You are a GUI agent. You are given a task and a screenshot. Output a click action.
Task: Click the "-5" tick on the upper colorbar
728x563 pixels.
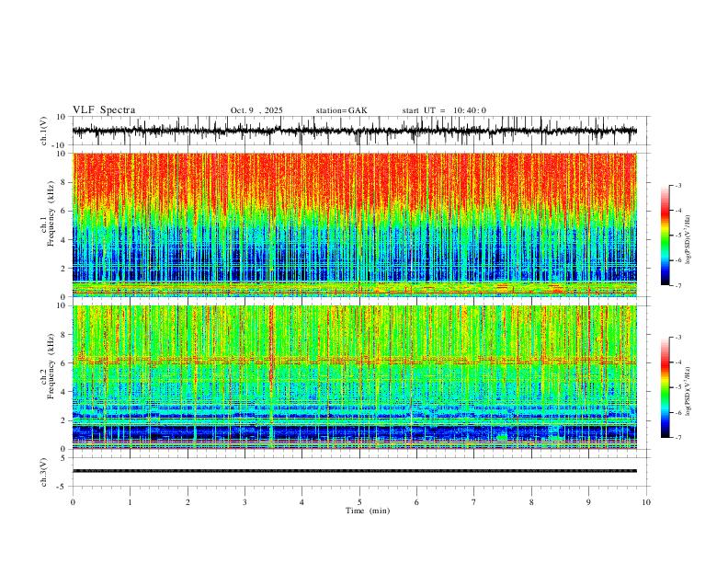tap(677, 236)
